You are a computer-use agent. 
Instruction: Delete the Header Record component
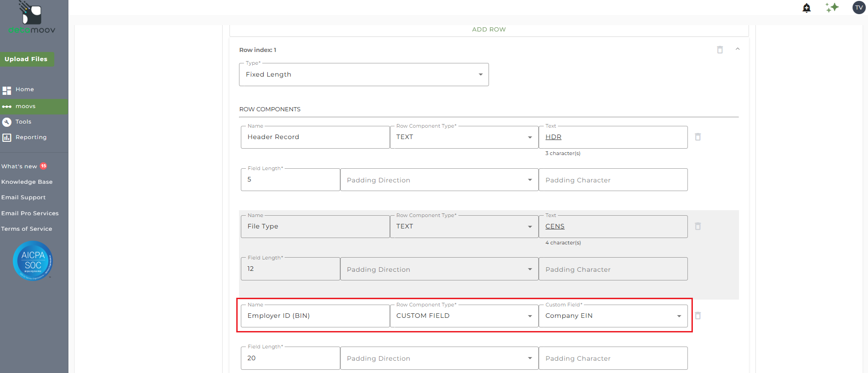697,137
